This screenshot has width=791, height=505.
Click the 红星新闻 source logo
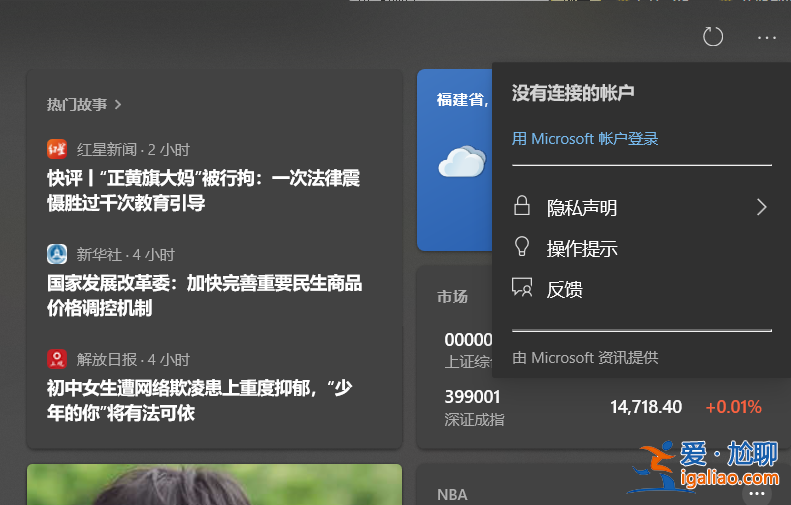pos(57,149)
